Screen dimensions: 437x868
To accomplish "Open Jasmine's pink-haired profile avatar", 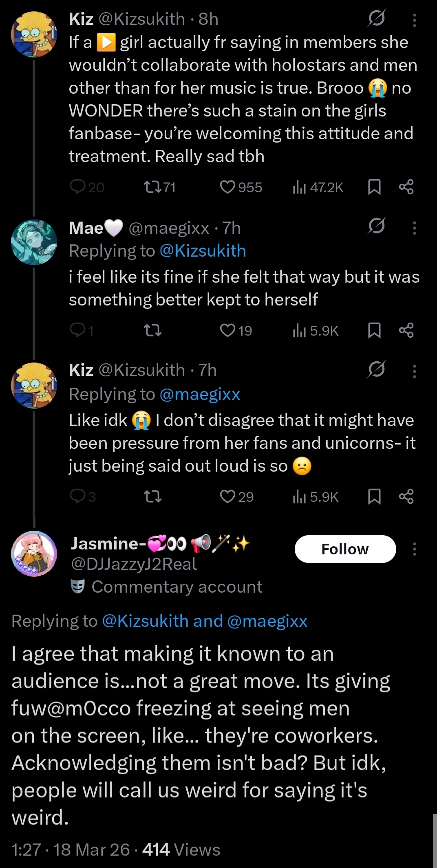I will (34, 554).
